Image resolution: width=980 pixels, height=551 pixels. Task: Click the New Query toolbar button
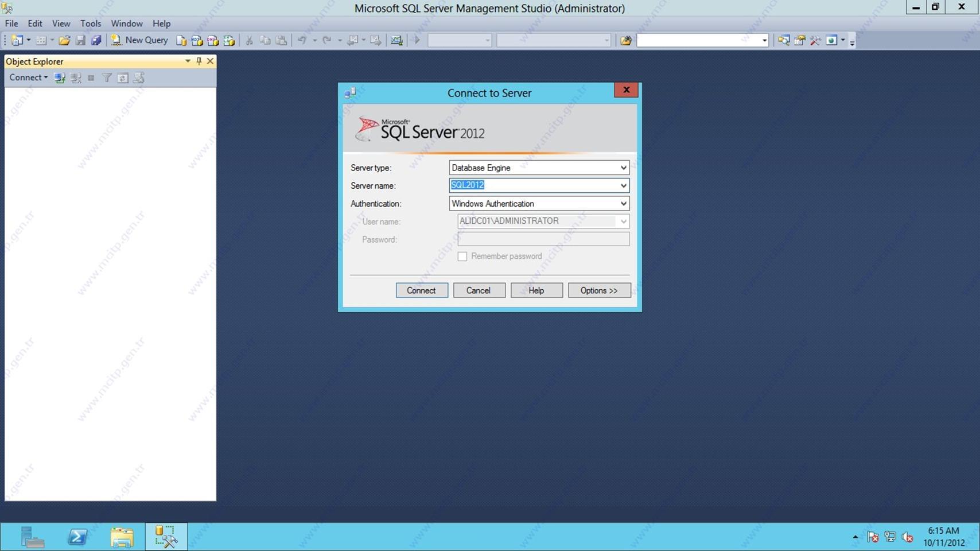click(x=139, y=40)
